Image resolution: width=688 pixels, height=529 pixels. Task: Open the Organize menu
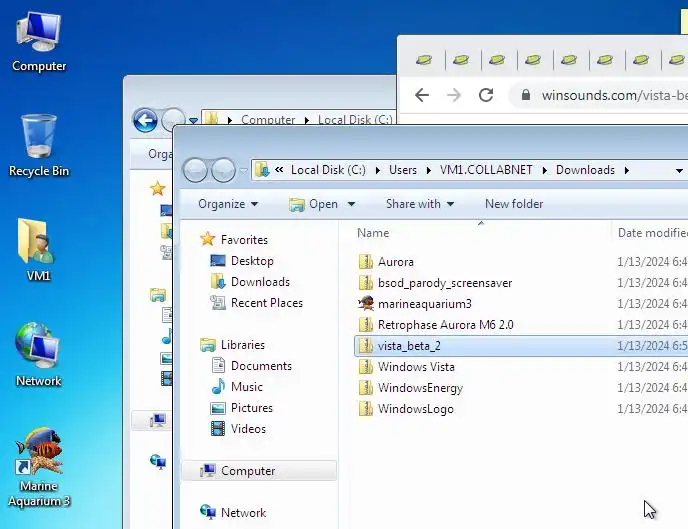click(x=228, y=204)
